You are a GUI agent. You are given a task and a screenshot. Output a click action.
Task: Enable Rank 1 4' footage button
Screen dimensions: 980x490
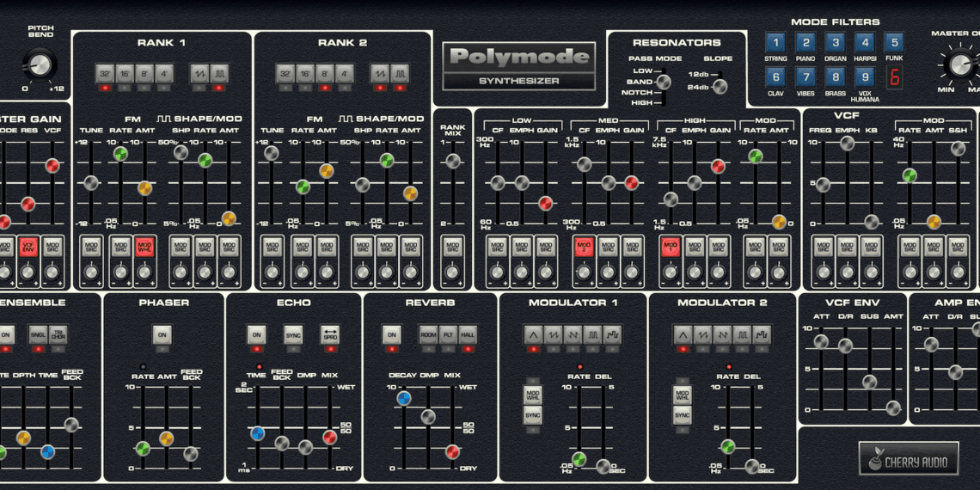coord(163,73)
